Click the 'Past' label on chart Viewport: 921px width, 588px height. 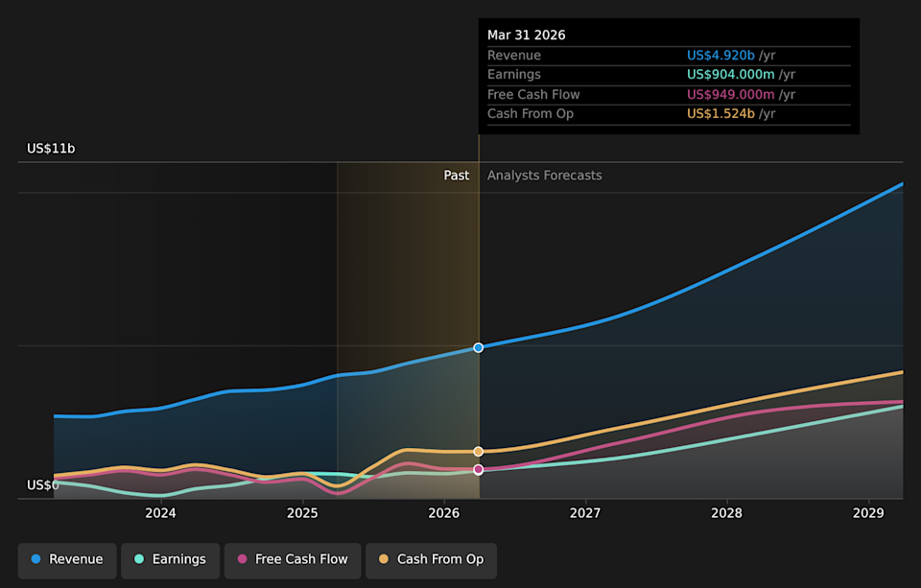[457, 176]
